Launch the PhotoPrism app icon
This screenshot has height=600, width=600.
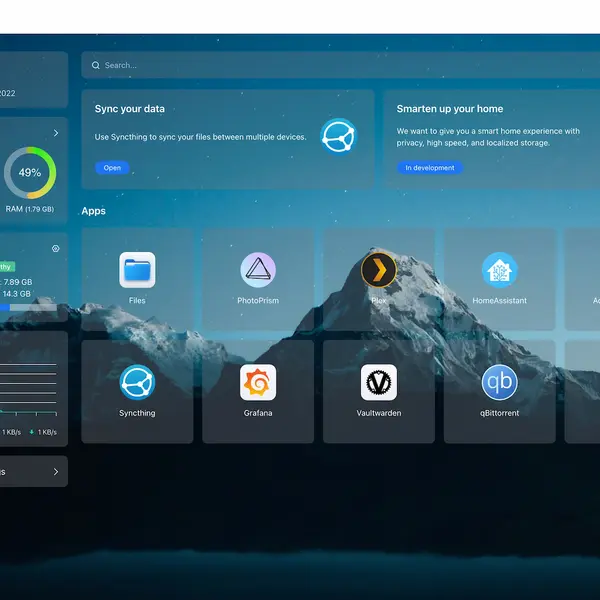click(x=258, y=270)
